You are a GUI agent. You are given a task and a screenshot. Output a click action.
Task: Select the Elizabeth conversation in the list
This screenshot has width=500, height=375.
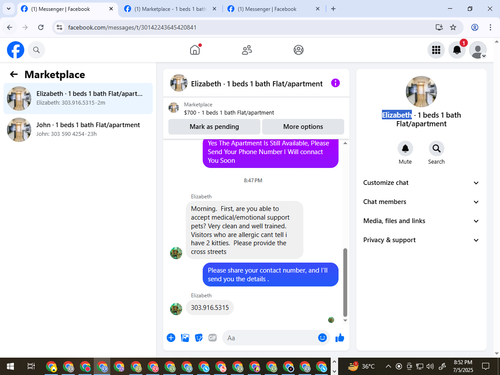coord(78,98)
